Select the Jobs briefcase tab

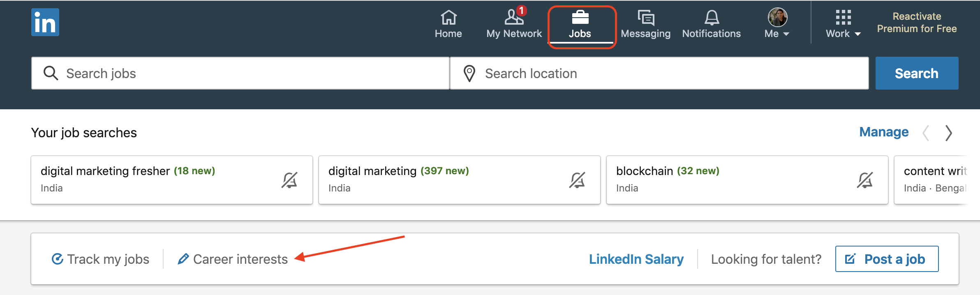[580, 25]
